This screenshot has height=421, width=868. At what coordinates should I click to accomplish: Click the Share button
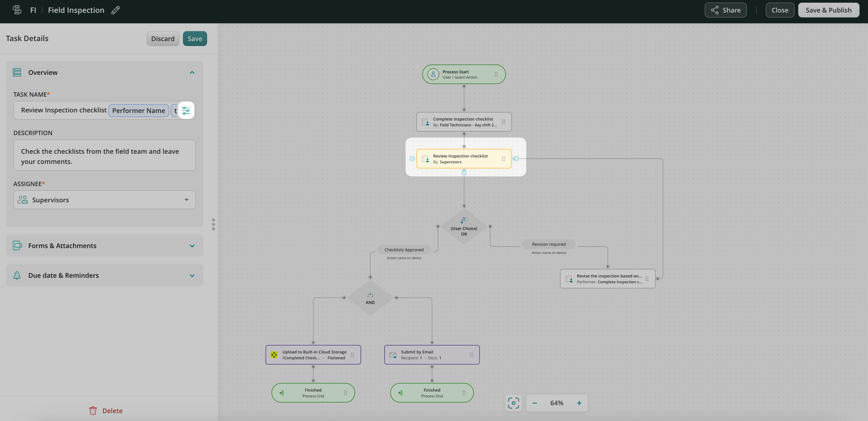pyautogui.click(x=725, y=10)
